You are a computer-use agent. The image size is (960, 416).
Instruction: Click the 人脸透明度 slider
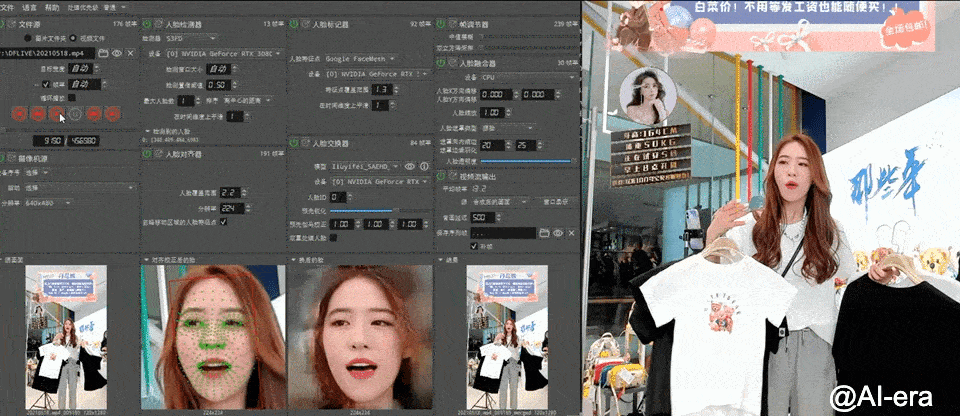point(525,161)
